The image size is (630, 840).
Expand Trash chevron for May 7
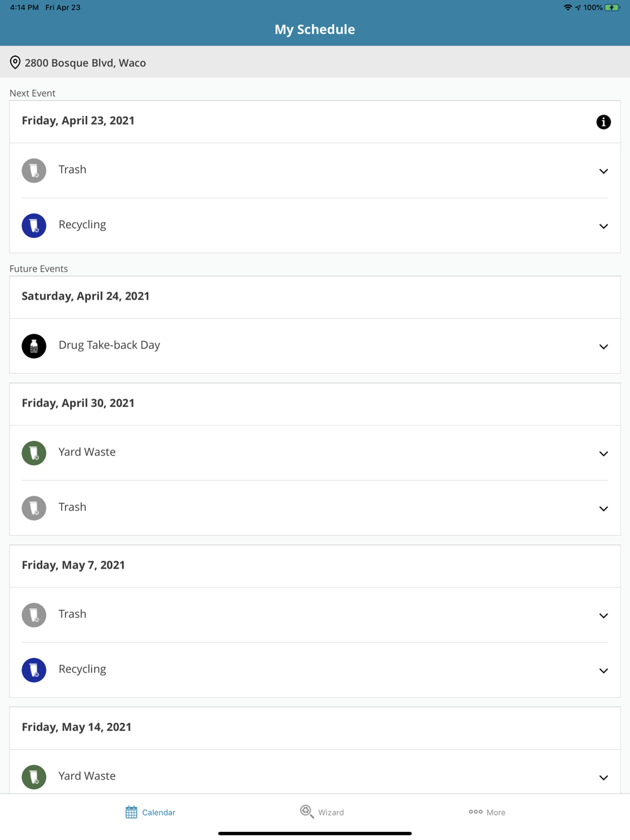[604, 615]
